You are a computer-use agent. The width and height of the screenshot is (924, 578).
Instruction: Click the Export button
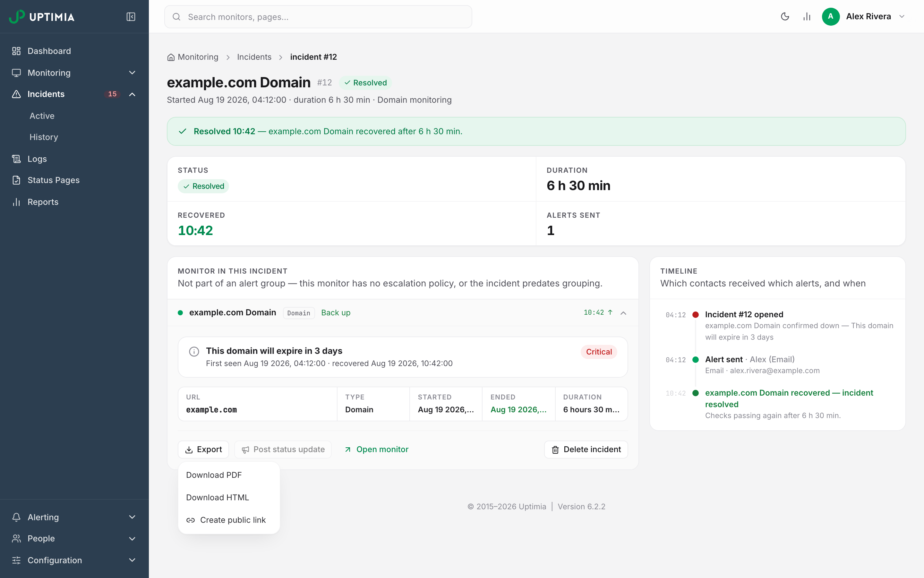(203, 450)
